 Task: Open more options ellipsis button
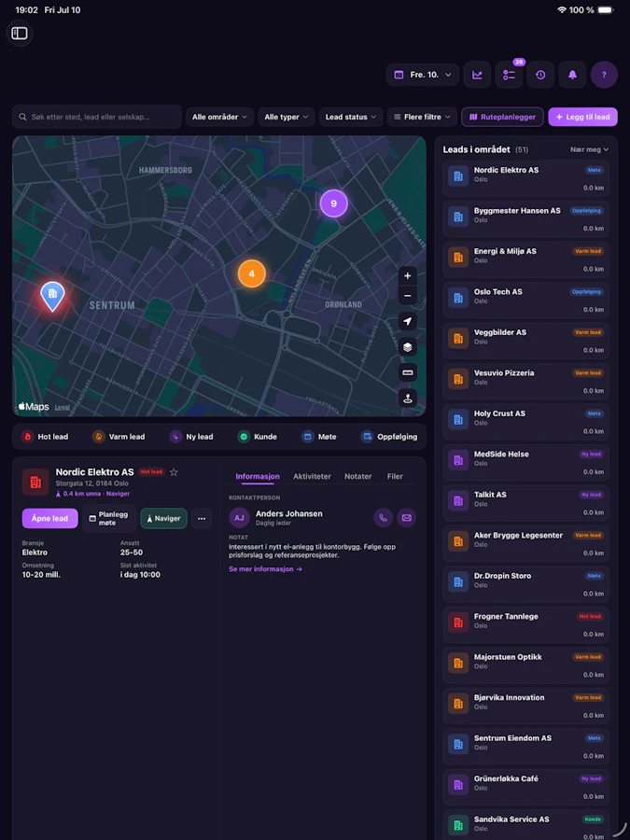pyautogui.click(x=202, y=519)
